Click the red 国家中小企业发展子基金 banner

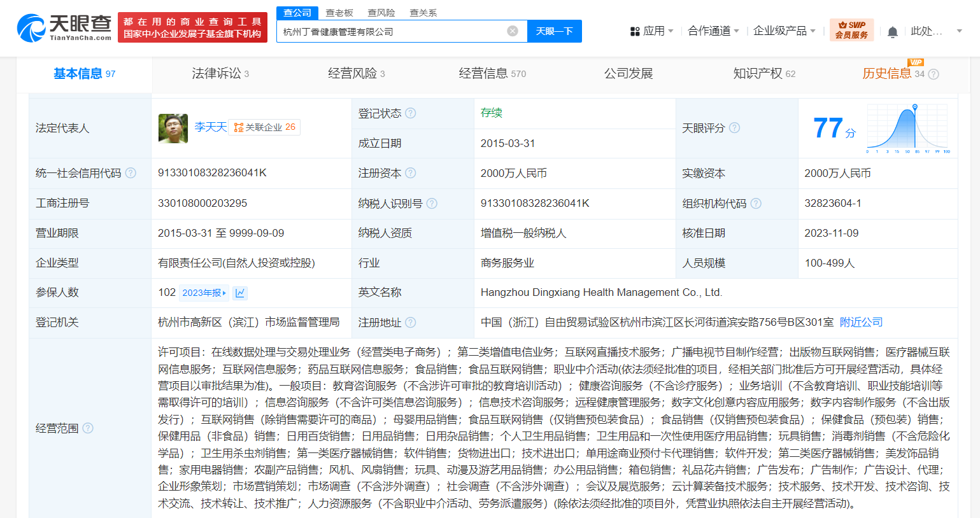pos(192,28)
